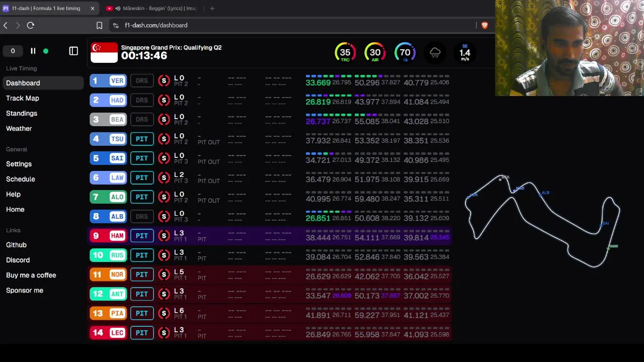
Task: Select driver HAM position badge
Action: click(108, 236)
